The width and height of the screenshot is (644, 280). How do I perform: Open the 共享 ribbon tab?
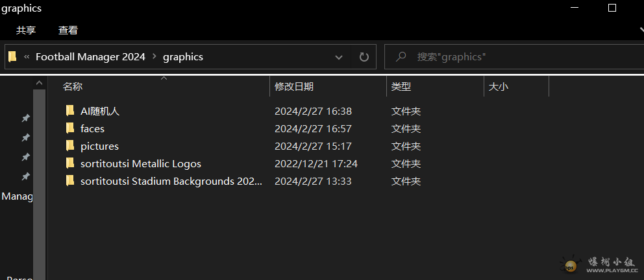(26, 30)
